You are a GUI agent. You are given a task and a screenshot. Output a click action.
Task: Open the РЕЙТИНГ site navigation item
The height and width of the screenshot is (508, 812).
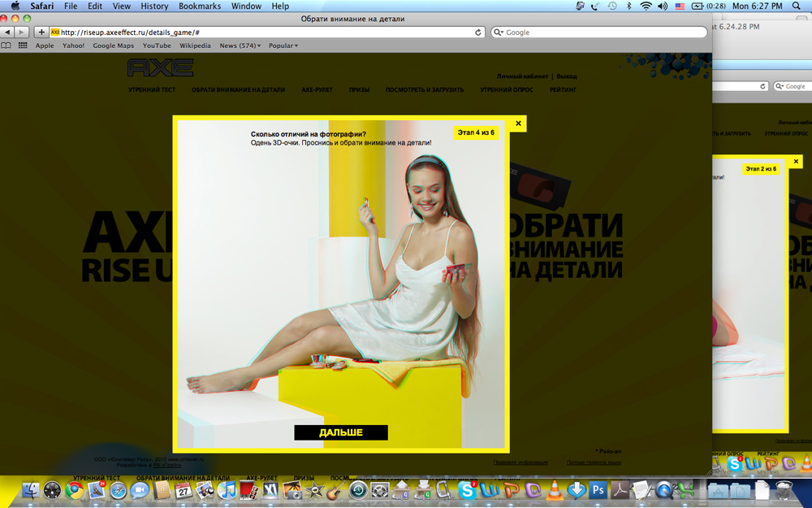[x=563, y=89]
